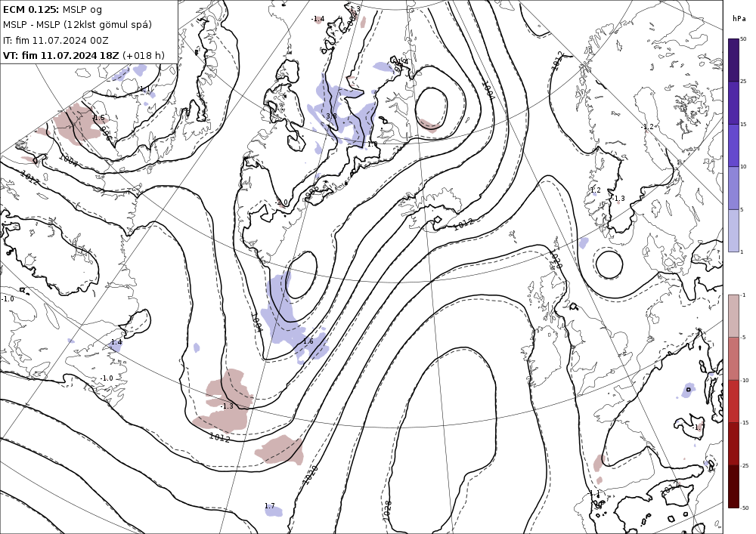Screen dimensions: 756x534
Task: Click the 'IT: fim 11.07.2024 00Z' line
Action: (x=55, y=40)
